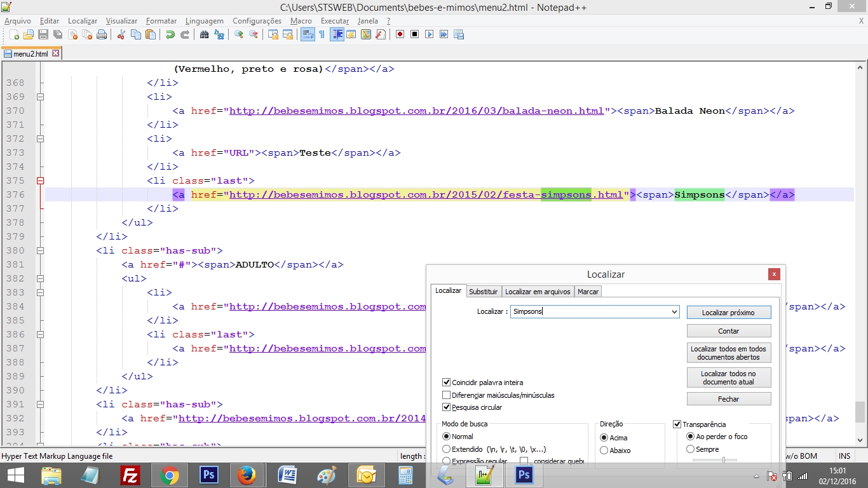Click Localizar todos em todos documentos abertos
The height and width of the screenshot is (488, 868).
click(729, 353)
